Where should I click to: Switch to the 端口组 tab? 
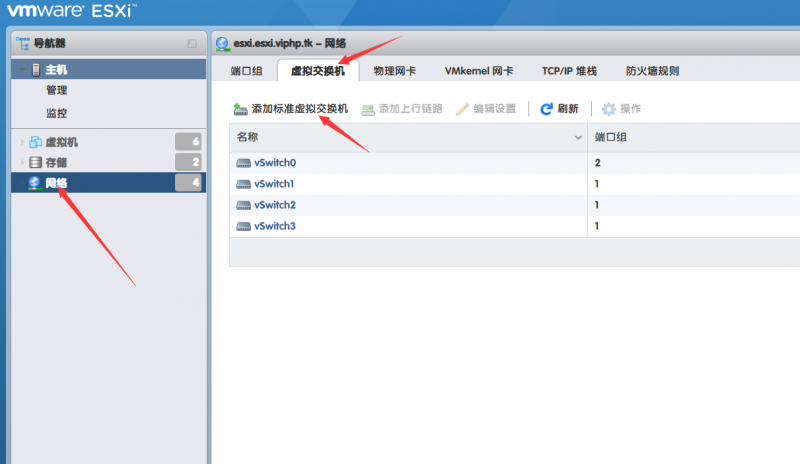(246, 71)
